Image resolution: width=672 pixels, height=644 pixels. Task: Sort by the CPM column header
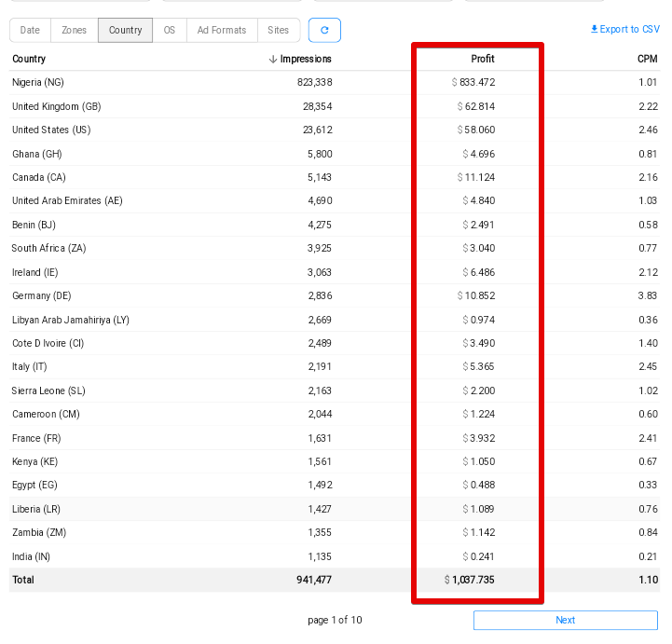pyautogui.click(x=647, y=60)
